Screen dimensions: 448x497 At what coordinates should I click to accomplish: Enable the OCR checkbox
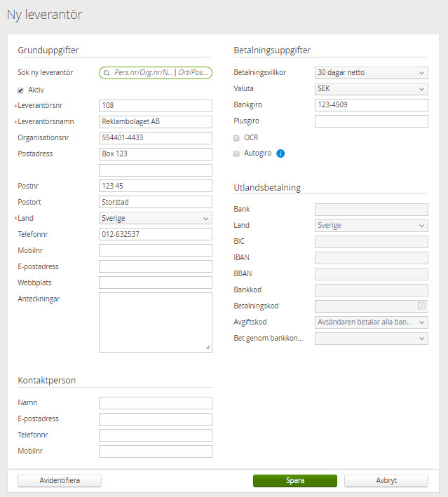click(x=236, y=137)
